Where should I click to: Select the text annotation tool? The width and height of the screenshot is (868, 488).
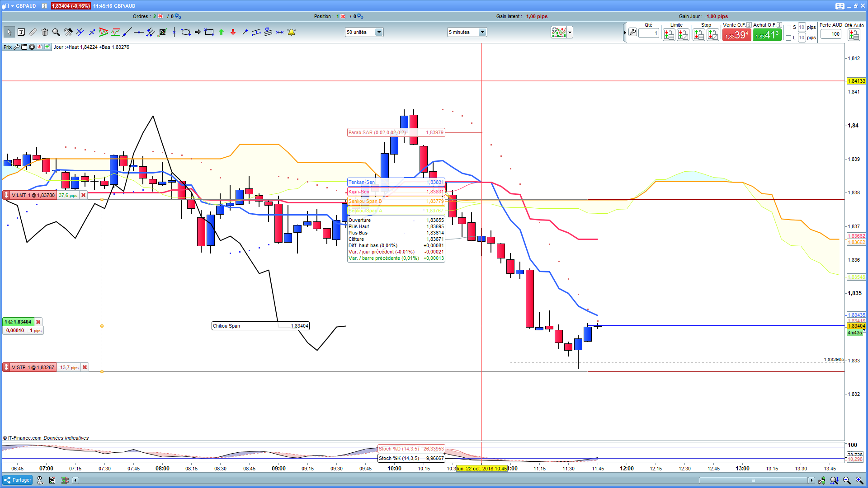[x=21, y=32]
